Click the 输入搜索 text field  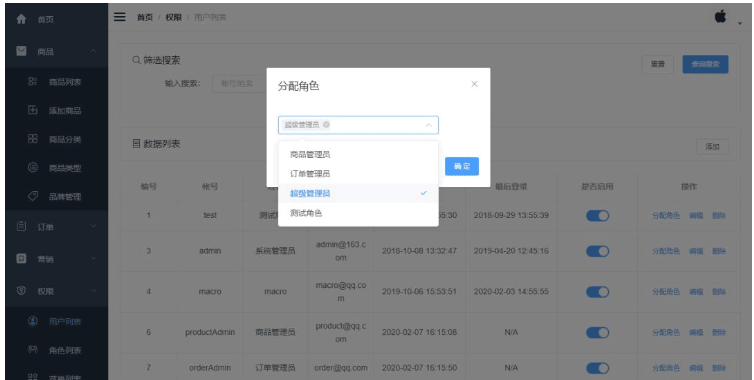click(239, 83)
